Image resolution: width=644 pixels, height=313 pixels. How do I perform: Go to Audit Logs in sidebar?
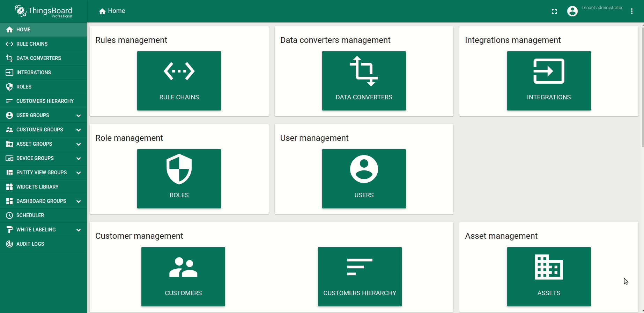click(x=30, y=244)
